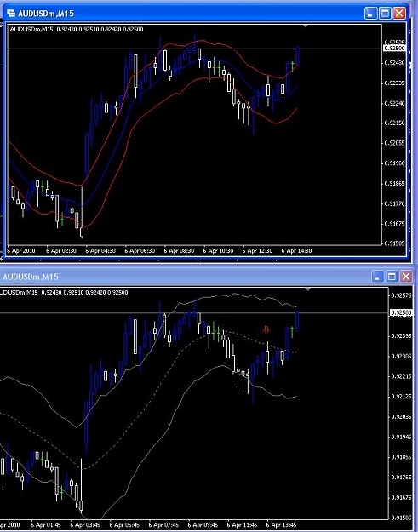Click the 6 Apr 12:30 time label
The width and height of the screenshot is (418, 532).
[257, 251]
